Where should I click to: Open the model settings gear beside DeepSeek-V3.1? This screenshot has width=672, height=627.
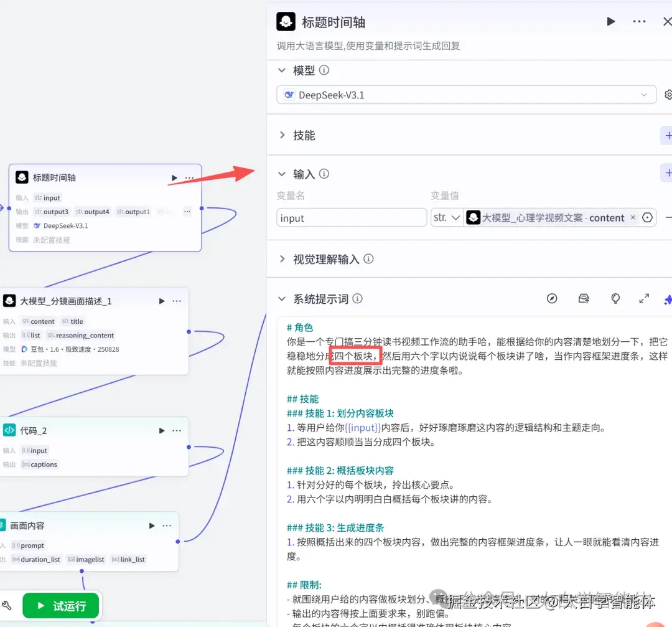(x=668, y=95)
